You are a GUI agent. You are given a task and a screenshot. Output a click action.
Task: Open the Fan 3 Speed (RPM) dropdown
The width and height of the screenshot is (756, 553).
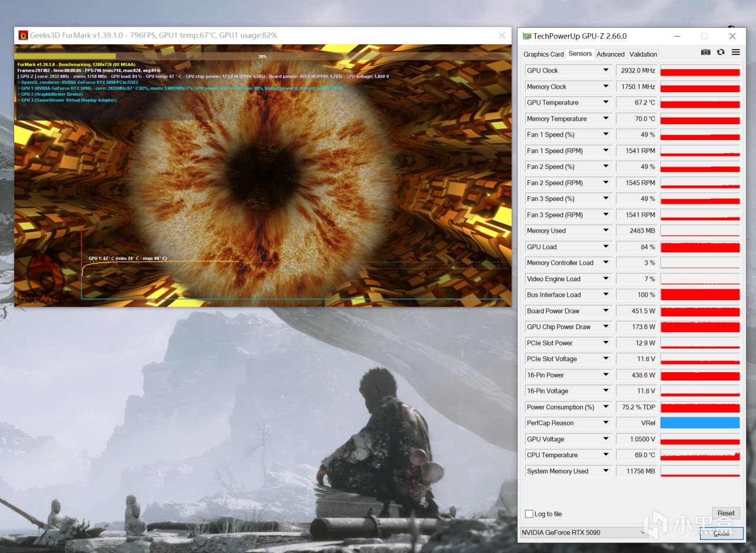[x=605, y=214]
